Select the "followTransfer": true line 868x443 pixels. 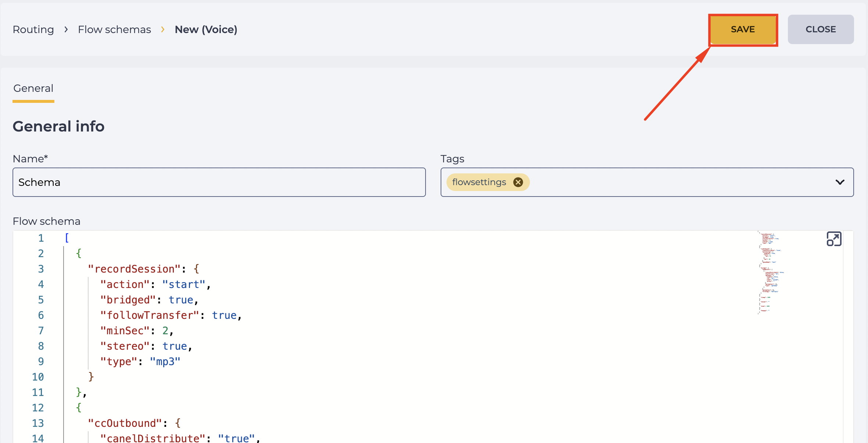click(x=171, y=315)
